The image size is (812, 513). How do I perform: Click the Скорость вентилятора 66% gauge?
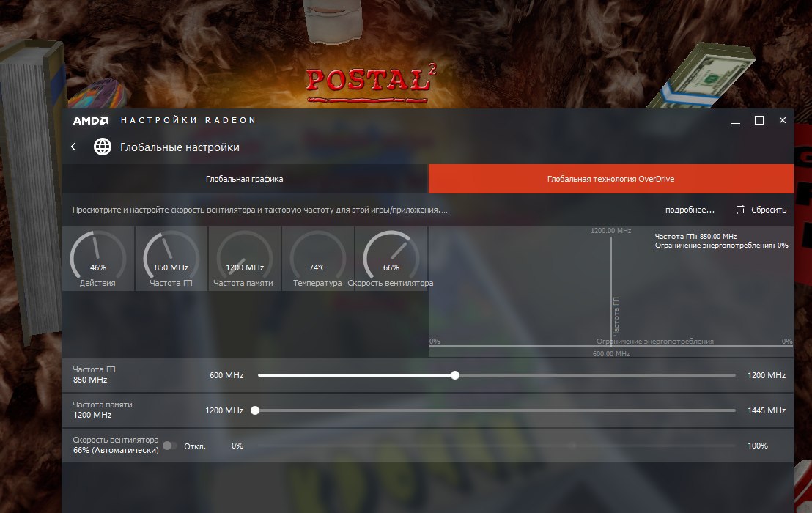[x=391, y=258]
